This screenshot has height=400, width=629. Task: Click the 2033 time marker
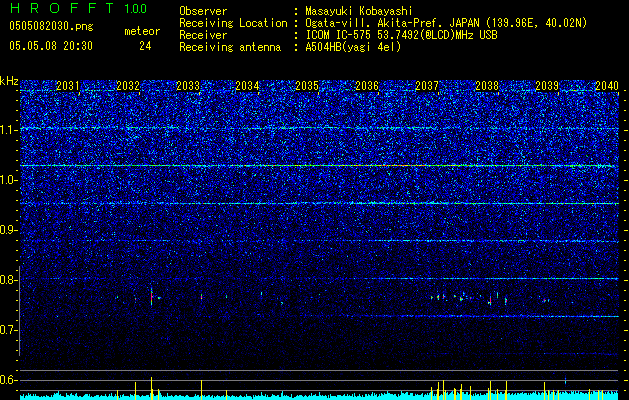[188, 85]
